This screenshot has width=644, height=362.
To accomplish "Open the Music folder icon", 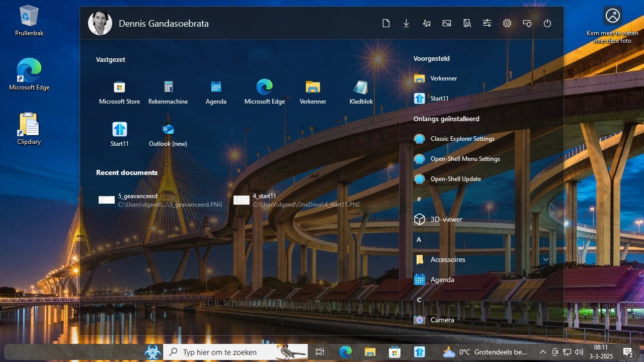I will [427, 23].
